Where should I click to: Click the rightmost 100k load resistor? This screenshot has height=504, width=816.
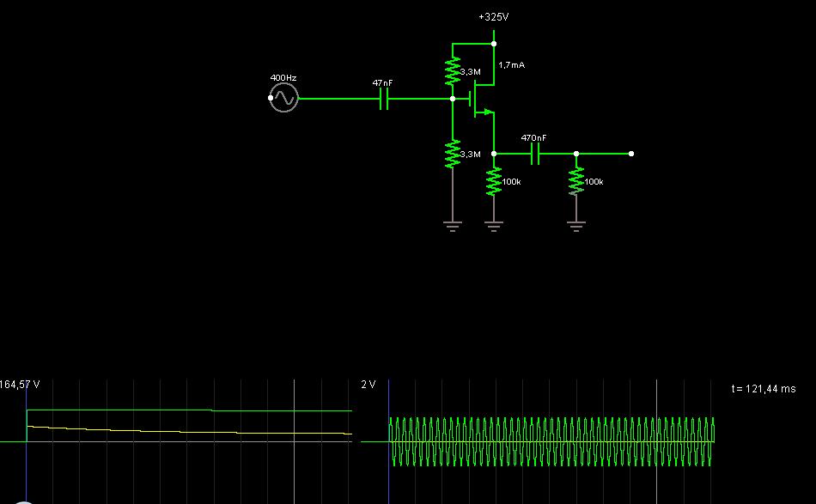tap(575, 182)
